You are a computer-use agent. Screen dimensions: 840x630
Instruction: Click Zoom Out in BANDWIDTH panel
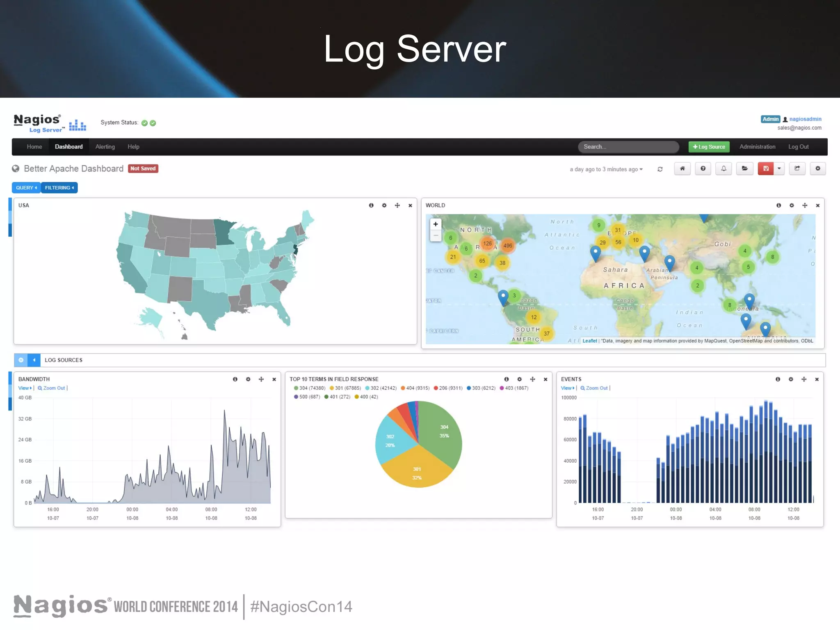click(x=51, y=388)
